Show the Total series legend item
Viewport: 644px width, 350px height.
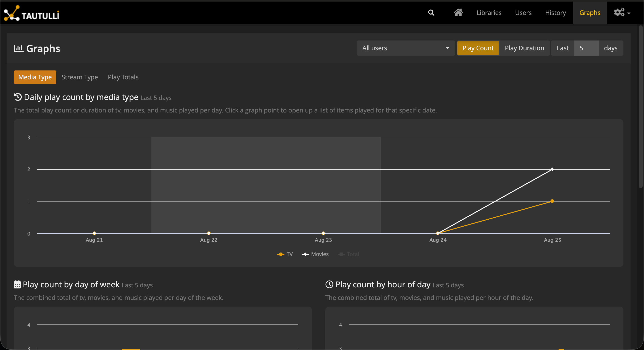click(348, 254)
